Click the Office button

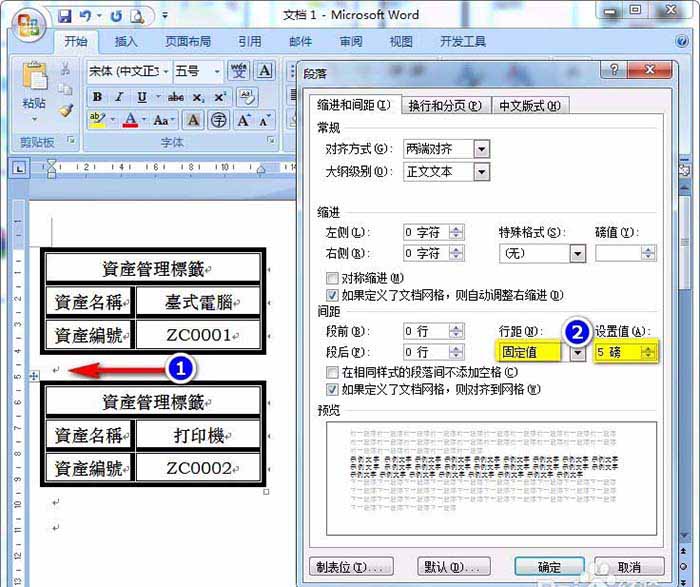pos(29,25)
